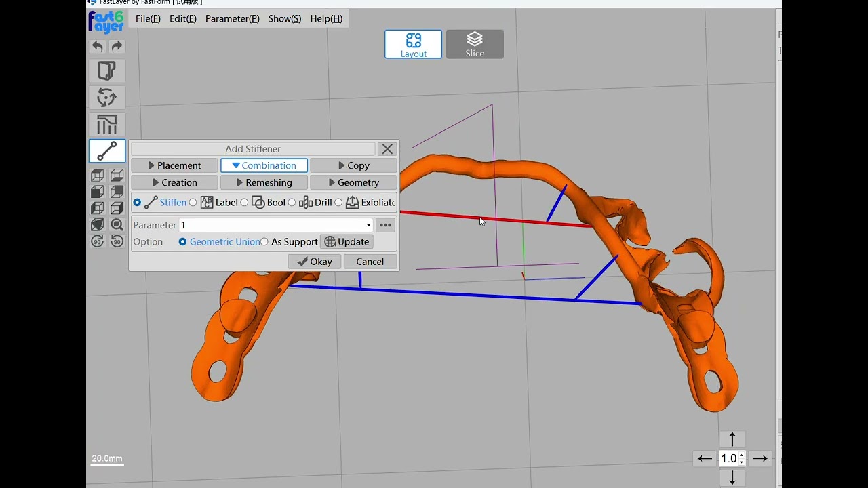Open the Show(S) menu
The image size is (868, 488).
(285, 18)
